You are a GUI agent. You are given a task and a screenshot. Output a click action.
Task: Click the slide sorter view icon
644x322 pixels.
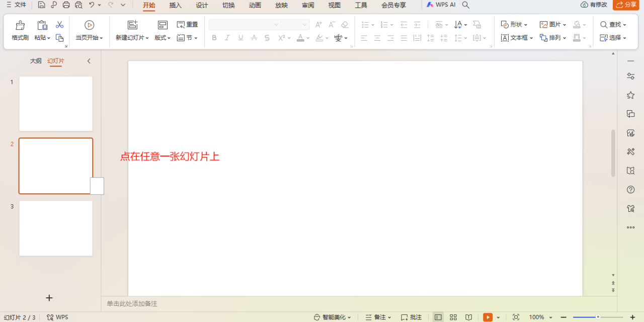(x=453, y=317)
